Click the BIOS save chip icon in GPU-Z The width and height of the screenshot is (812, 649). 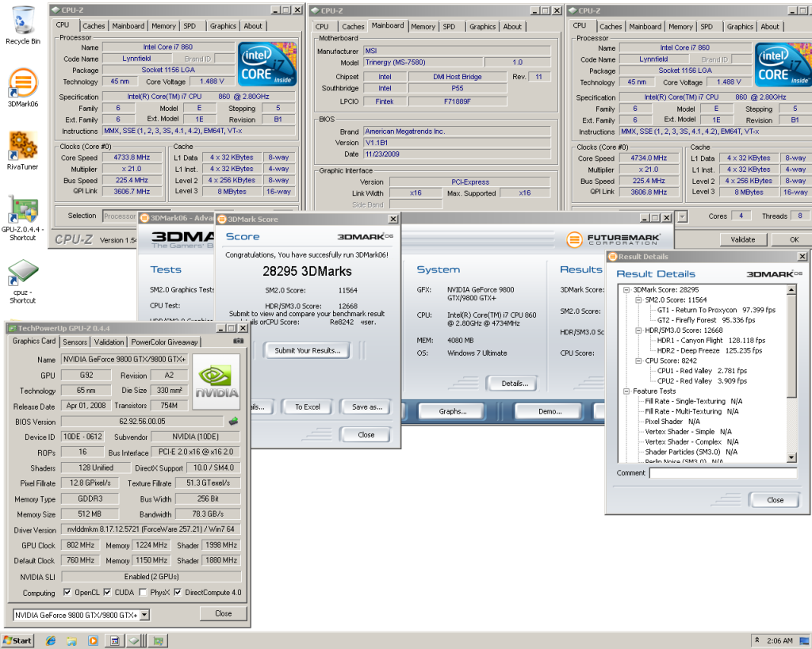(x=233, y=422)
